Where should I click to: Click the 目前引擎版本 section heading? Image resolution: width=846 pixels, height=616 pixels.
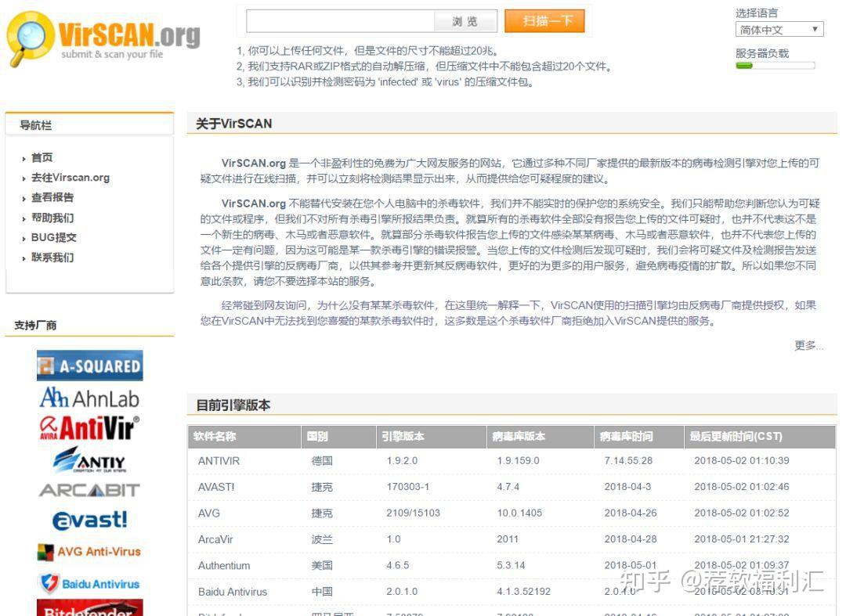(233, 405)
